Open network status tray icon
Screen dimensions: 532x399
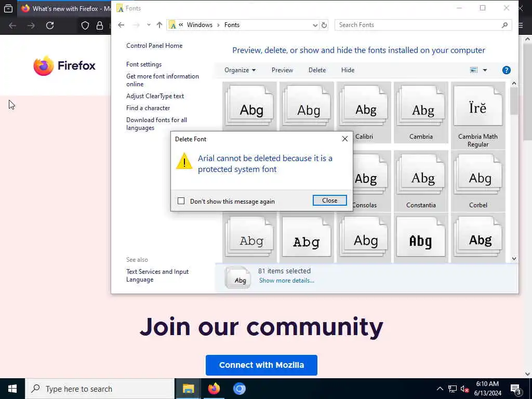[453, 389]
